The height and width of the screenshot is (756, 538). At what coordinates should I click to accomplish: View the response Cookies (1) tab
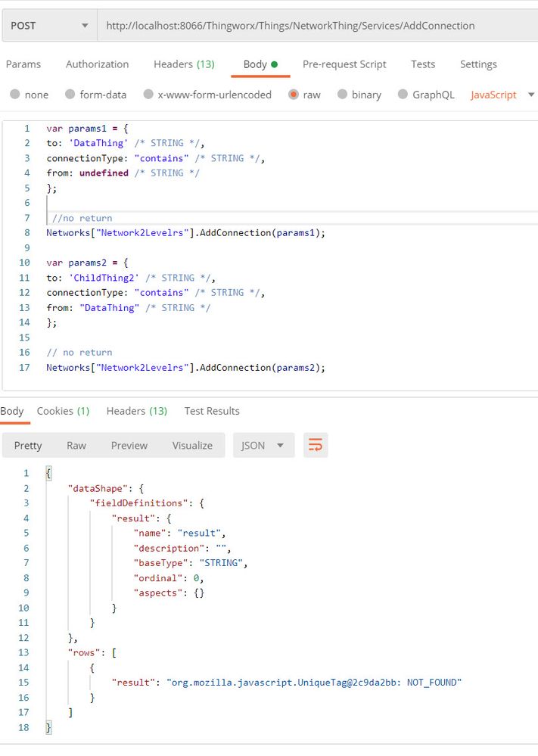(x=63, y=411)
